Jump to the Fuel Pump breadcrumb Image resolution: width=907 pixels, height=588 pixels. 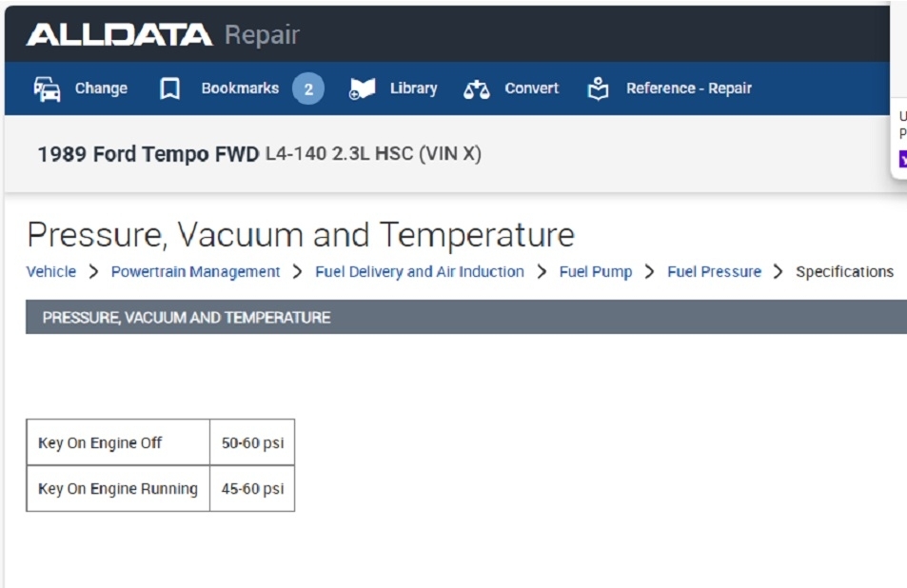pos(596,272)
